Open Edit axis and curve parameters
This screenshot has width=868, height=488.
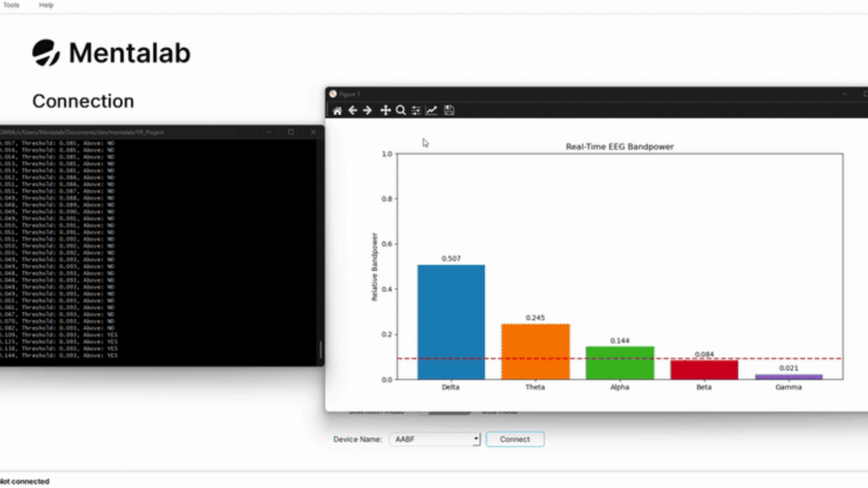431,110
